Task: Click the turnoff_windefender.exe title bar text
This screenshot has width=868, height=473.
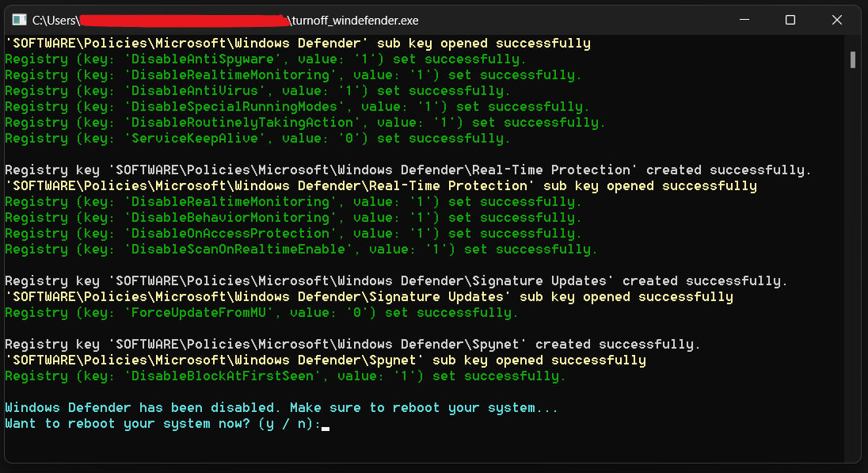Action: (355, 20)
